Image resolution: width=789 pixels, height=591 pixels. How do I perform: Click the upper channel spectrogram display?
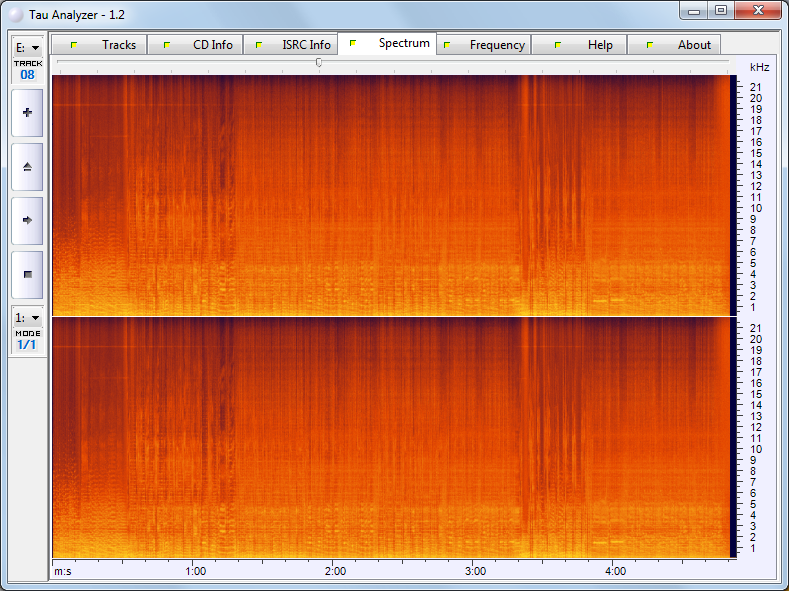[x=390, y=195]
